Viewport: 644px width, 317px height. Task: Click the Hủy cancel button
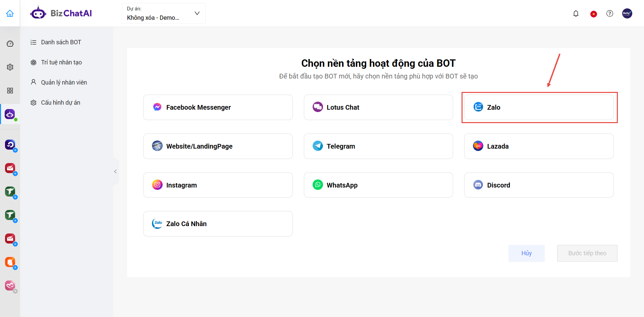pyautogui.click(x=527, y=253)
